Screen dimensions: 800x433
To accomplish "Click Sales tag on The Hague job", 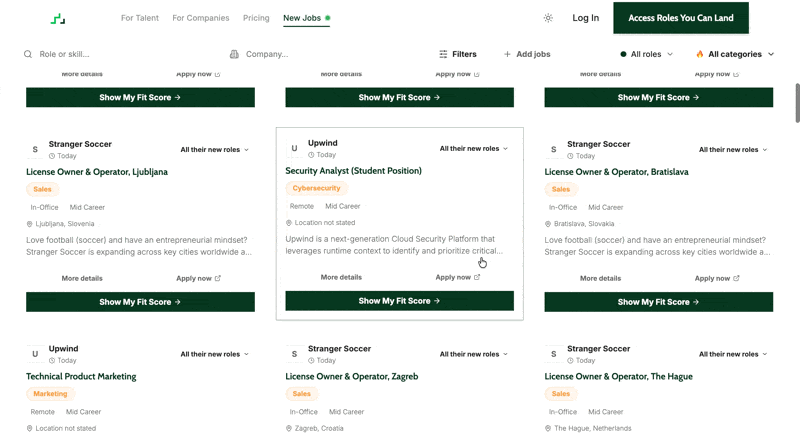I will [x=561, y=394].
